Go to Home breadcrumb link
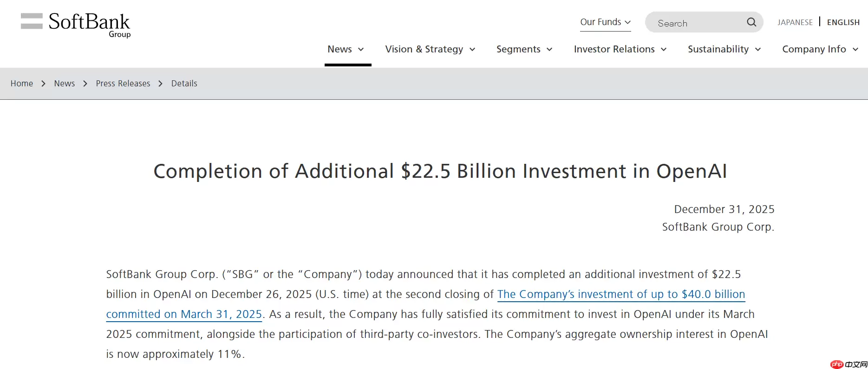868x369 pixels. [x=22, y=84]
